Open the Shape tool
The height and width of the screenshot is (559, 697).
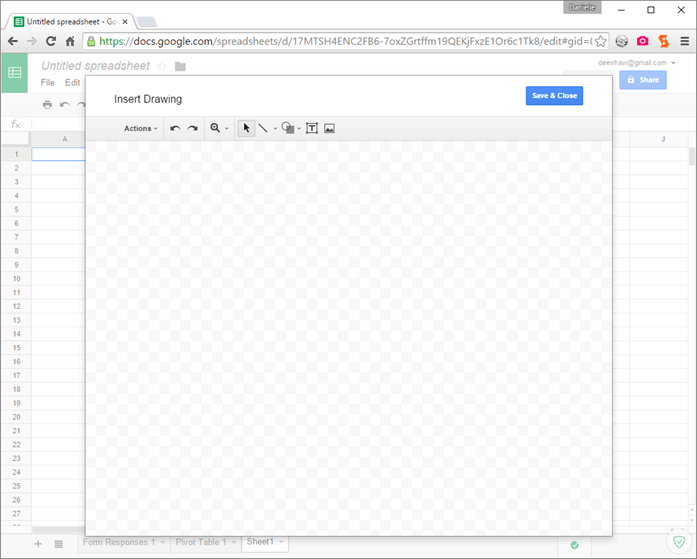(x=287, y=128)
